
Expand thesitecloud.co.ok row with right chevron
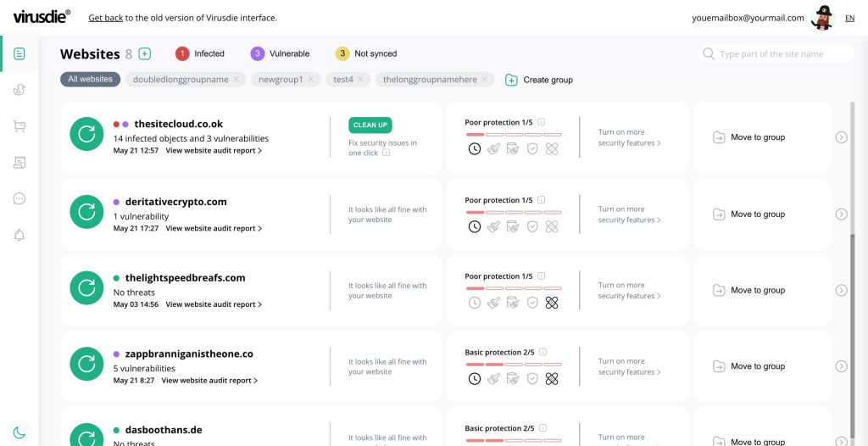click(842, 137)
